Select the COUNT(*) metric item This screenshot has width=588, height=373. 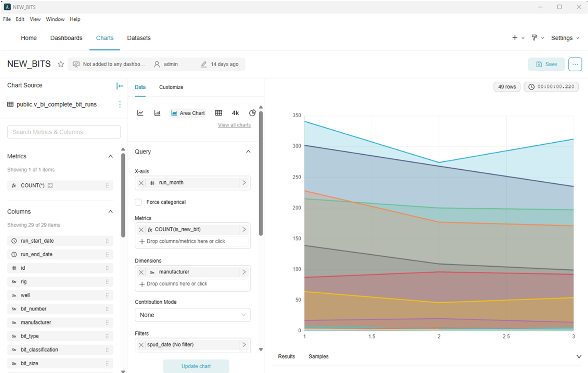coord(60,186)
